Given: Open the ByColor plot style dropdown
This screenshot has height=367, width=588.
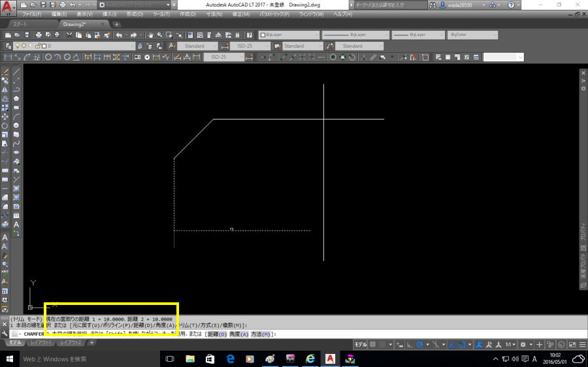Looking at the screenshot, I should pos(472,35).
